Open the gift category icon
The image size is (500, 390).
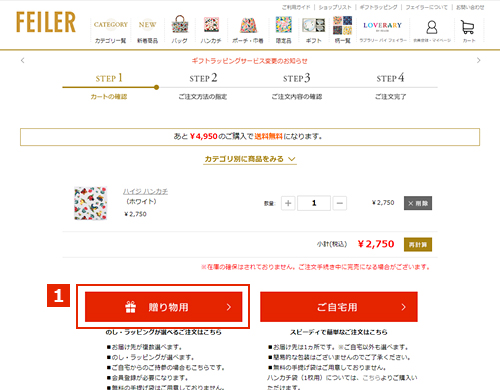[313, 25]
